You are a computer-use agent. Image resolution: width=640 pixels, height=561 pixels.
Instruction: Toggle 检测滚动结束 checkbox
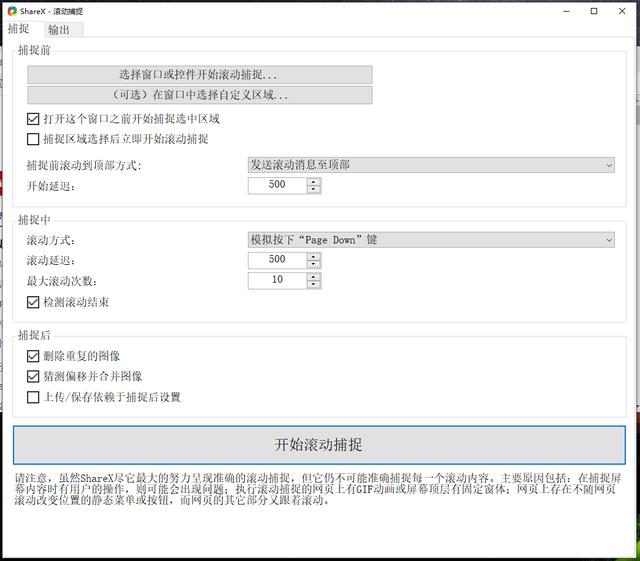click(x=33, y=303)
